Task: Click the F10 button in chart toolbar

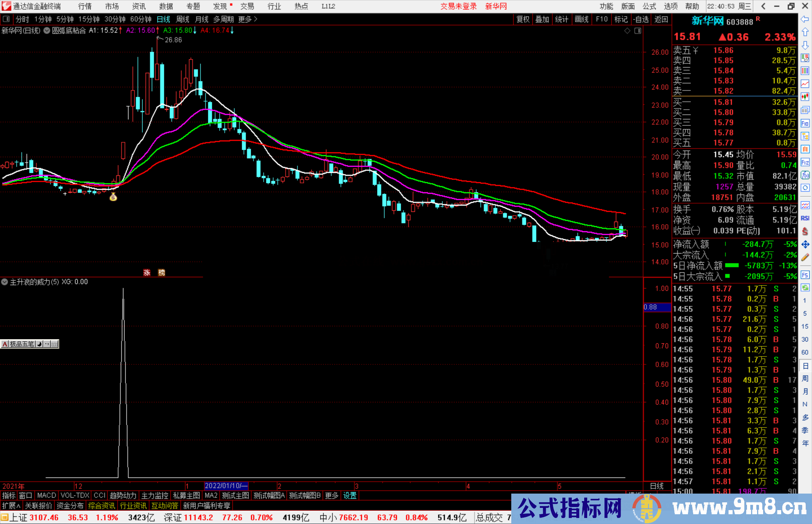Action: coord(601,19)
